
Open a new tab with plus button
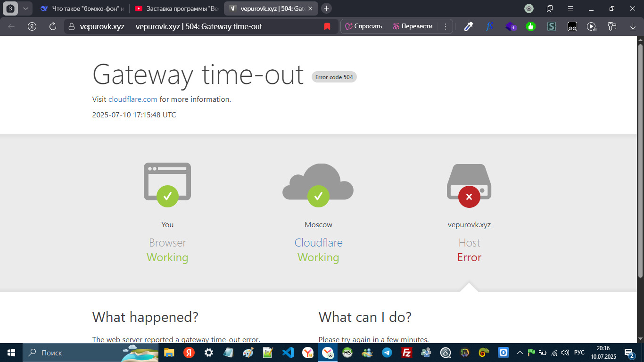tap(326, 8)
